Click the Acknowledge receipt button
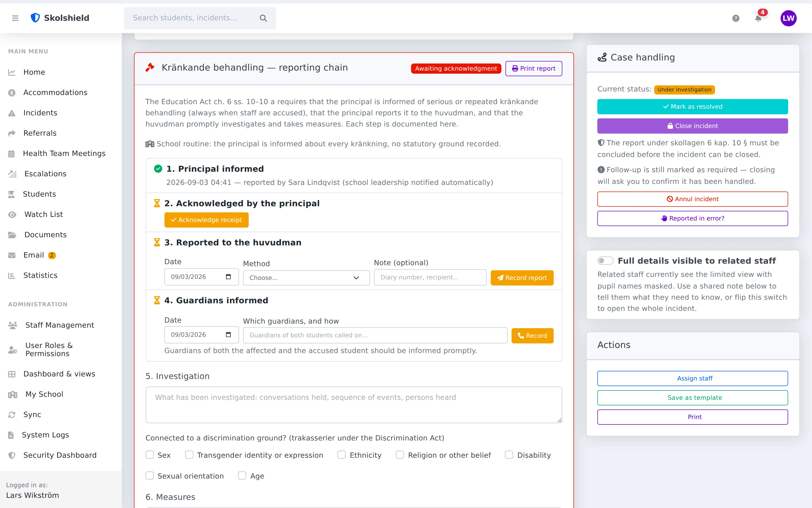This screenshot has height=508, width=812. [x=206, y=220]
